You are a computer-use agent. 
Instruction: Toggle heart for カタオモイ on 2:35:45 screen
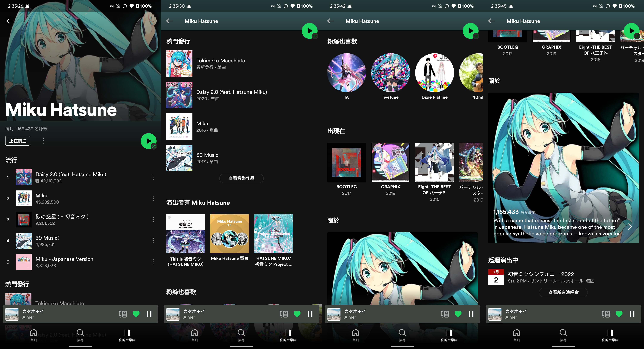pos(619,314)
